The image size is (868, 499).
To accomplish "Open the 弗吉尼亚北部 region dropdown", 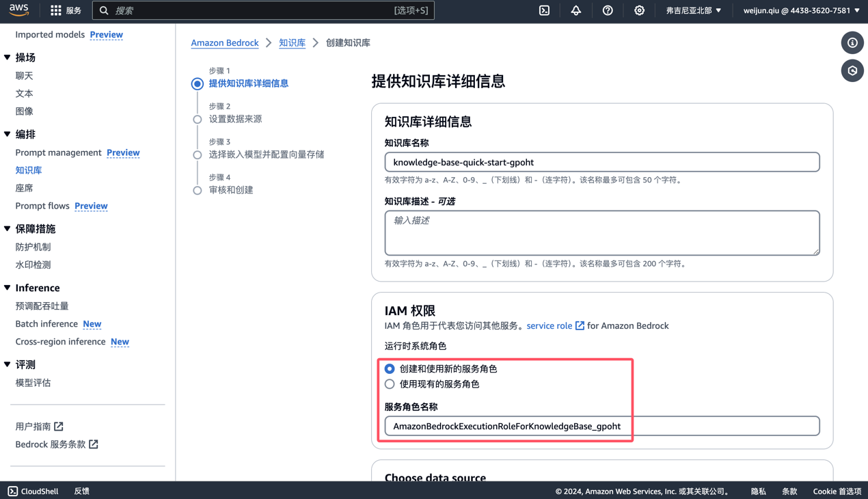I will 693,10.
